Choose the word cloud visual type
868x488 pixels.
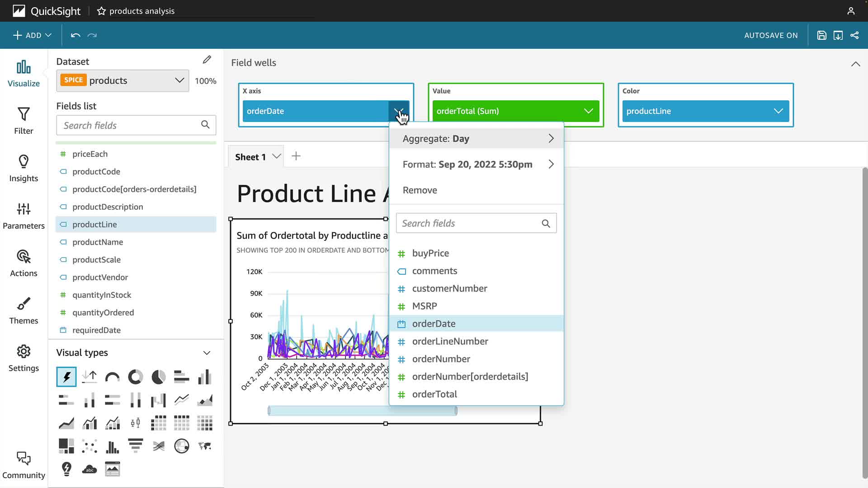pyautogui.click(x=90, y=469)
